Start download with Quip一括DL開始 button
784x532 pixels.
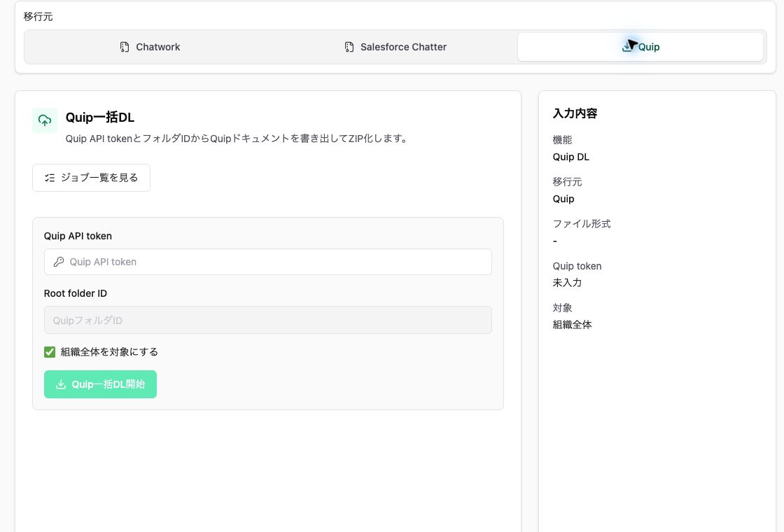click(101, 384)
